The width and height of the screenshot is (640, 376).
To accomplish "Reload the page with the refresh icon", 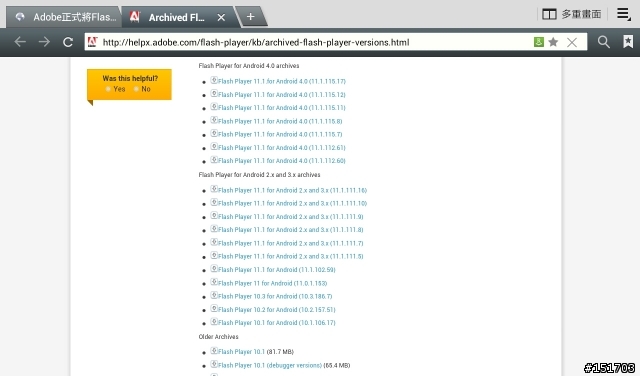I will click(68, 42).
